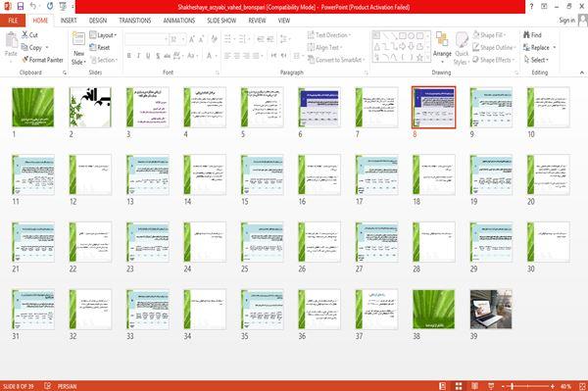Toggle Bold formatting button
This screenshot has height=391, width=588.
[x=129, y=56]
